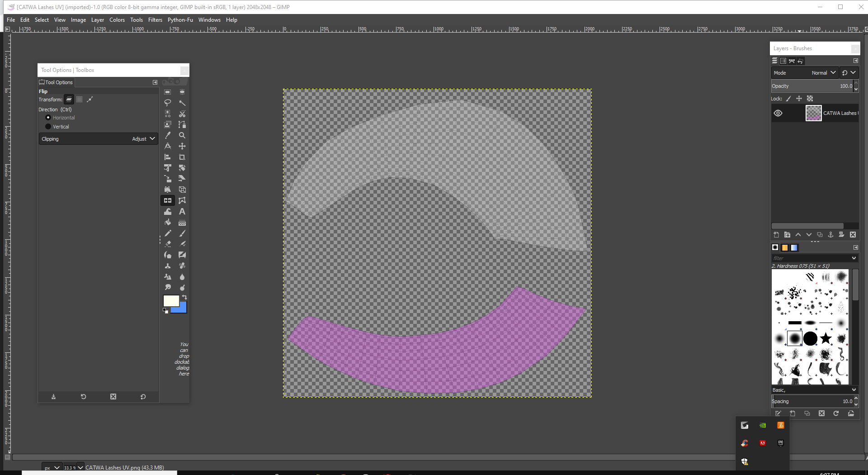Reset tool options to default values
The height and width of the screenshot is (475, 868).
(x=143, y=397)
